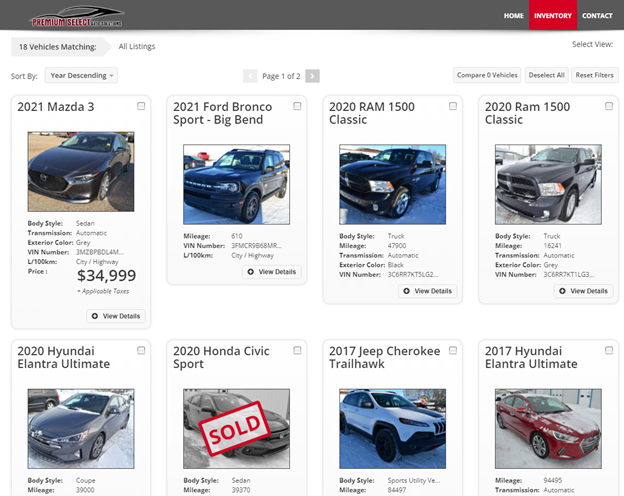
Task: Click the 2020 Hyundai Elantra Ultimate title
Action: point(64,357)
